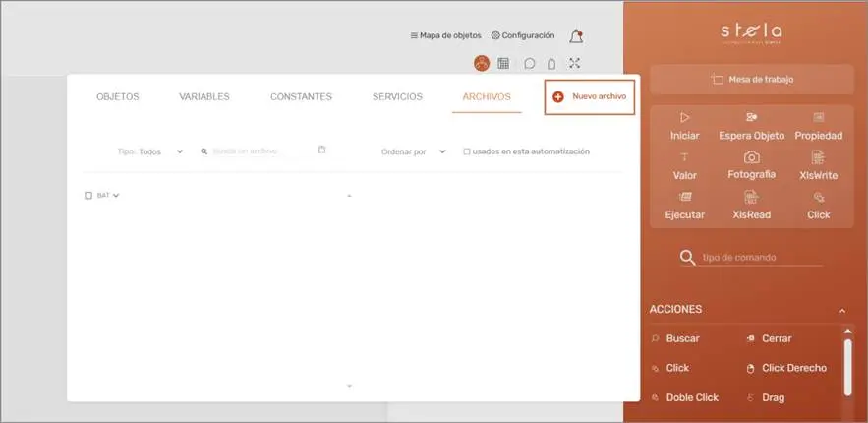Select the Click action under ACCIONES

(x=669, y=368)
